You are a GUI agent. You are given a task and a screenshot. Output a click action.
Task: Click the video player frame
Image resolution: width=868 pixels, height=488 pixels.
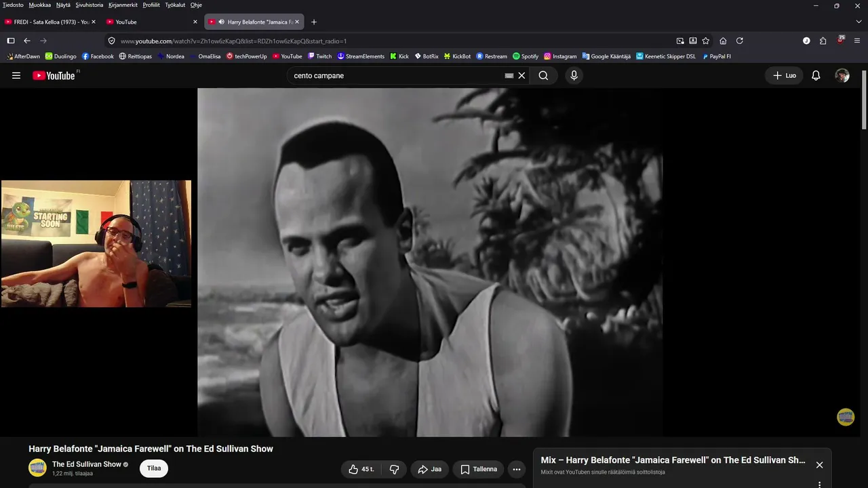(430, 262)
